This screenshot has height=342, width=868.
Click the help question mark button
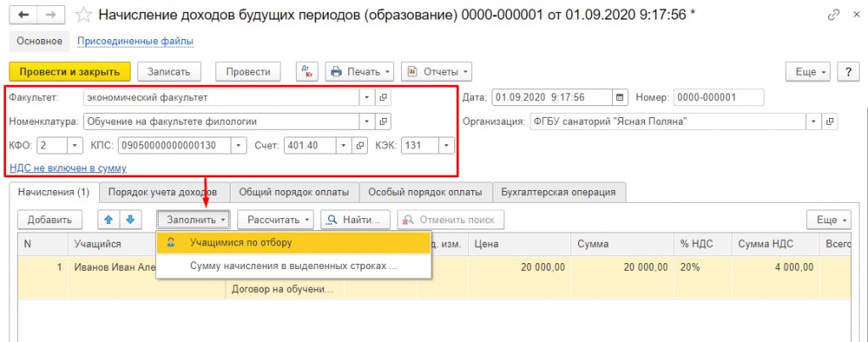(848, 71)
